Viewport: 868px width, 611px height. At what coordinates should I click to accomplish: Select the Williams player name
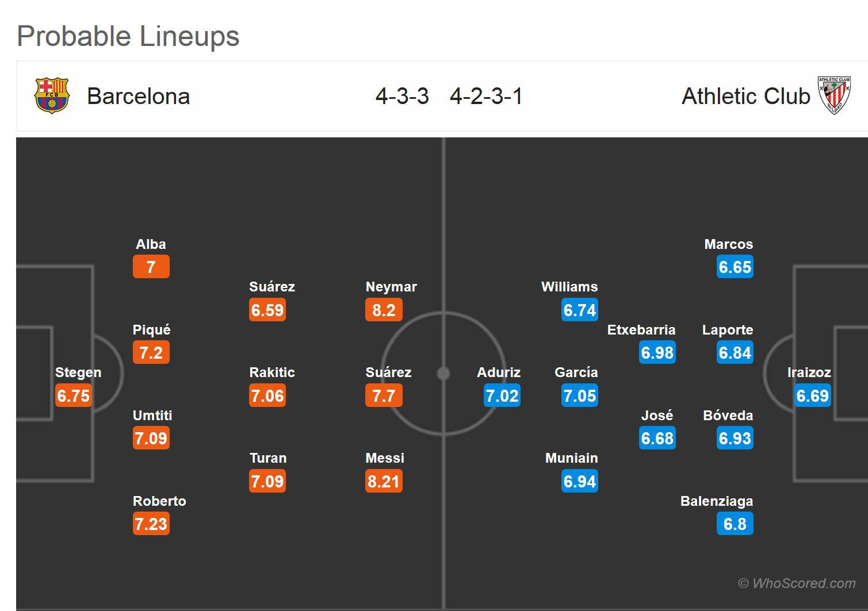pyautogui.click(x=569, y=286)
